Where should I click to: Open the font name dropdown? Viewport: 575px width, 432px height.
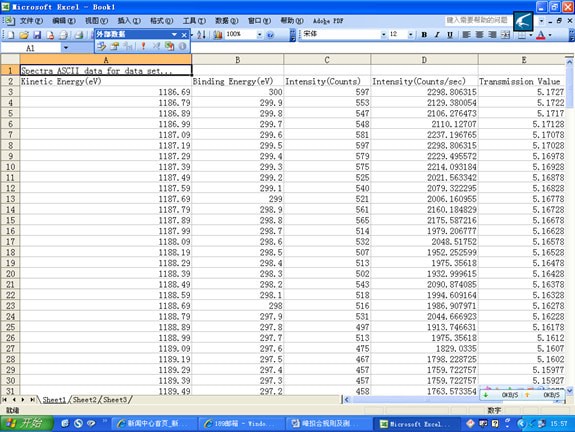coord(383,34)
